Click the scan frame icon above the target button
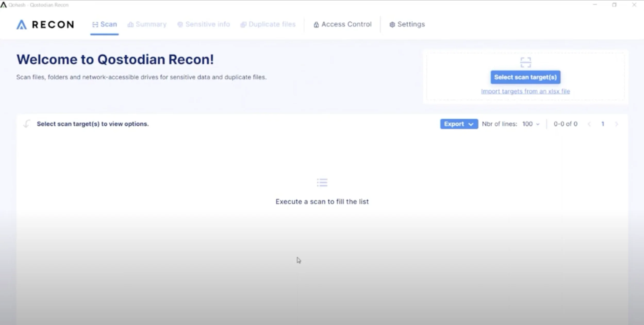644x325 pixels. pos(525,62)
